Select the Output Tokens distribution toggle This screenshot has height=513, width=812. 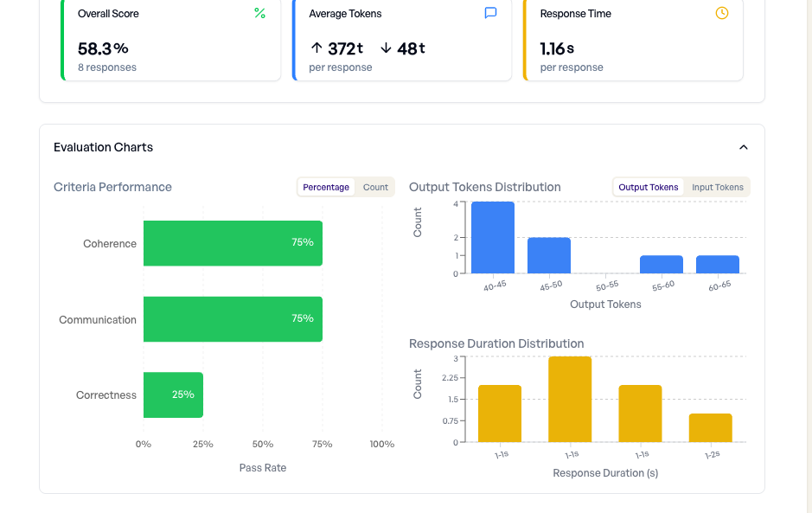pos(648,187)
